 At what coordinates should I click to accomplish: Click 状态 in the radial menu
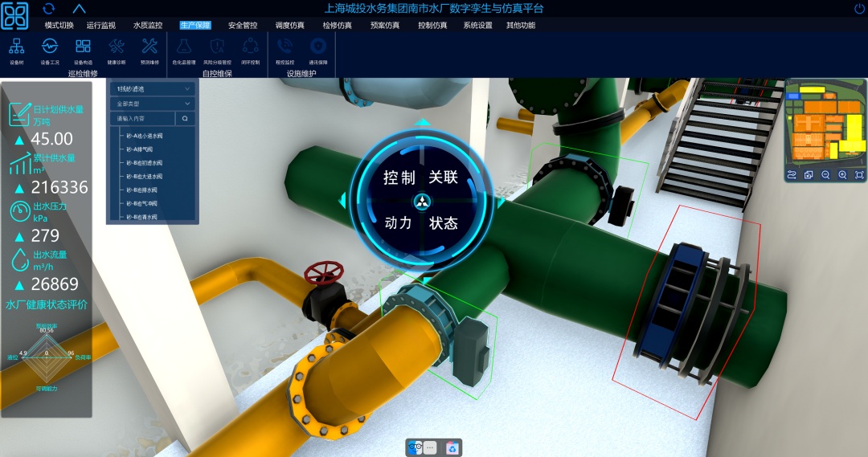click(444, 223)
